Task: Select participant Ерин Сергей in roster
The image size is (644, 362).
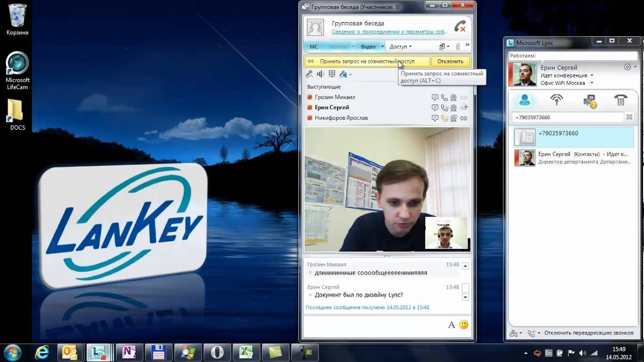Action: coord(332,108)
